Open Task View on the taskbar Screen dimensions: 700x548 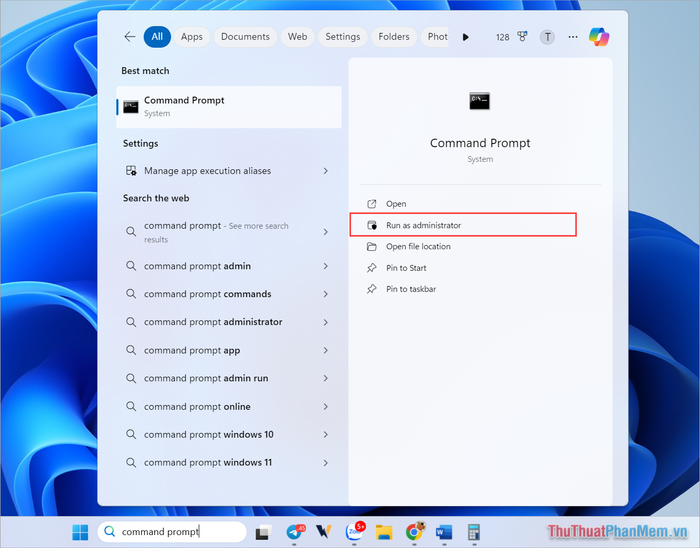pyautogui.click(x=264, y=532)
